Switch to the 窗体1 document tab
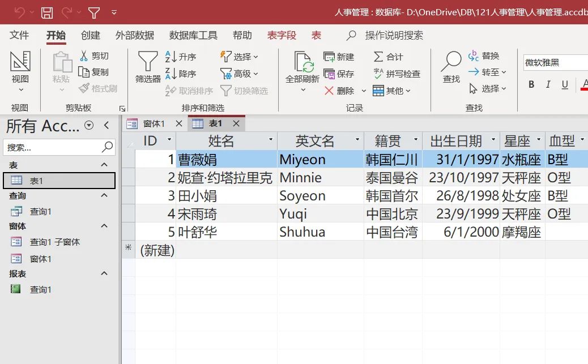This screenshot has height=364, width=588. 154,123
